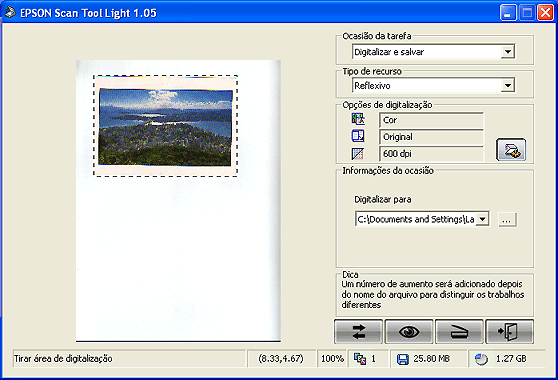Click the disk space pie icon
Screen dimensions: 558x380
tap(481, 359)
